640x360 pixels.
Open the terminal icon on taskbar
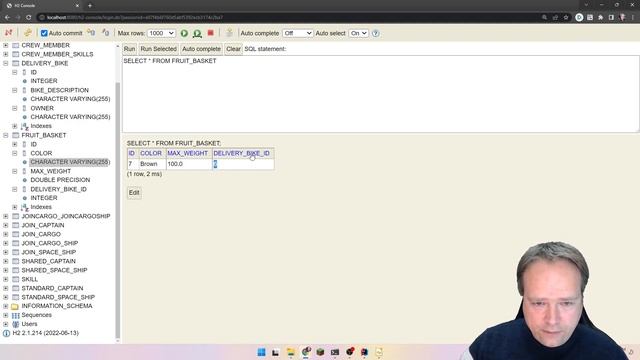point(335,352)
